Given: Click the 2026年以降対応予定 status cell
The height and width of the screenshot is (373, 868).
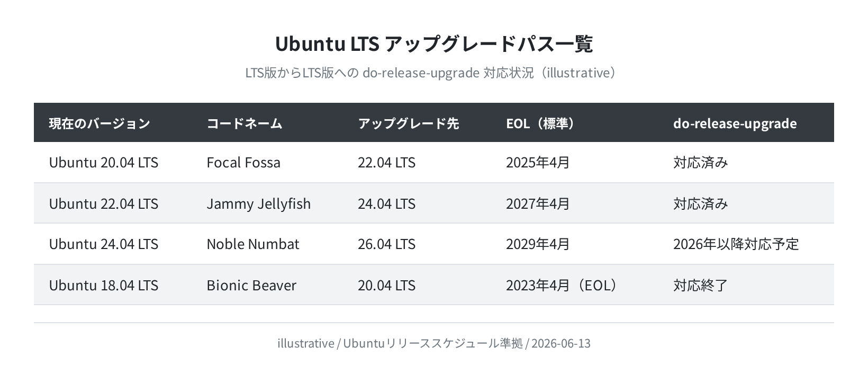Looking at the screenshot, I should pyautogui.click(x=736, y=244).
